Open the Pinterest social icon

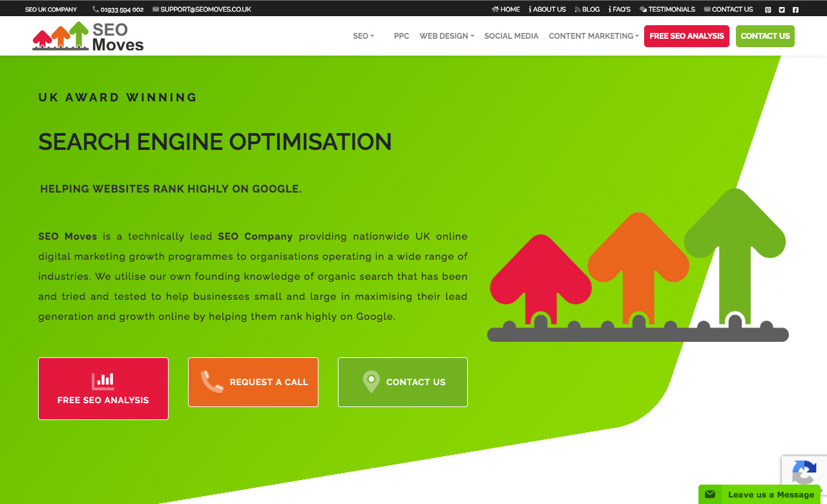point(768,10)
